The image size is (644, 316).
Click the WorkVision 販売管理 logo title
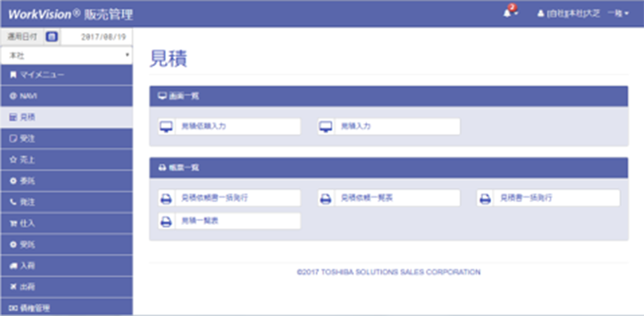point(71,15)
